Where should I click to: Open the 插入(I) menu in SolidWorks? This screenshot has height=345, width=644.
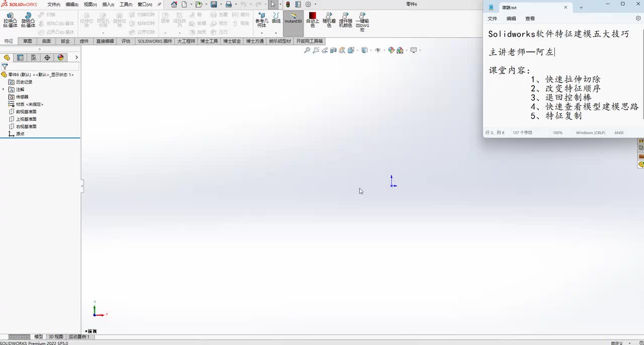(x=108, y=5)
